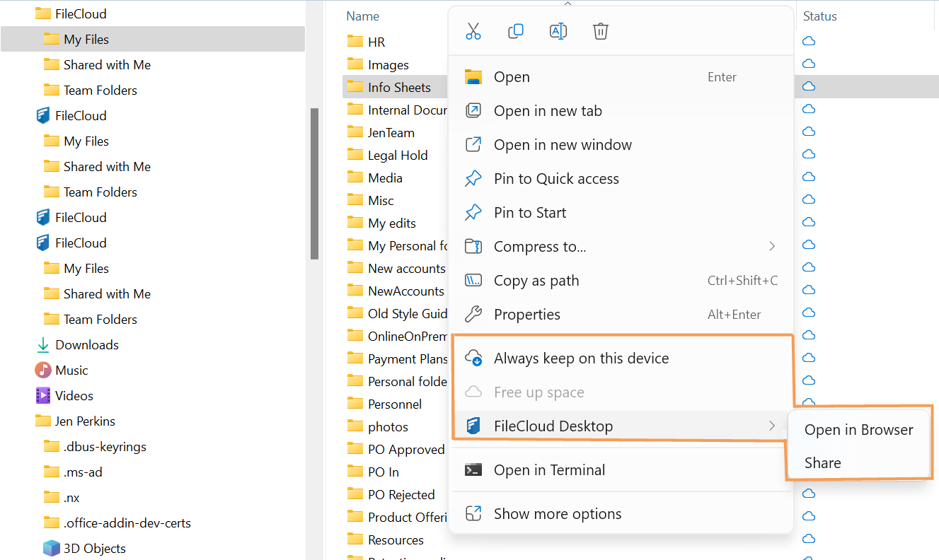Expand the FileCloud Desktop submenu
939x560 pixels.
(x=771, y=426)
